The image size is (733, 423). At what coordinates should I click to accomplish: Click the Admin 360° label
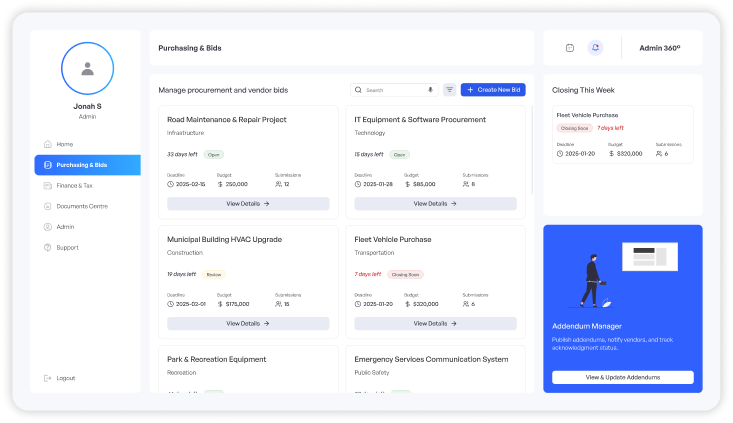click(x=660, y=48)
